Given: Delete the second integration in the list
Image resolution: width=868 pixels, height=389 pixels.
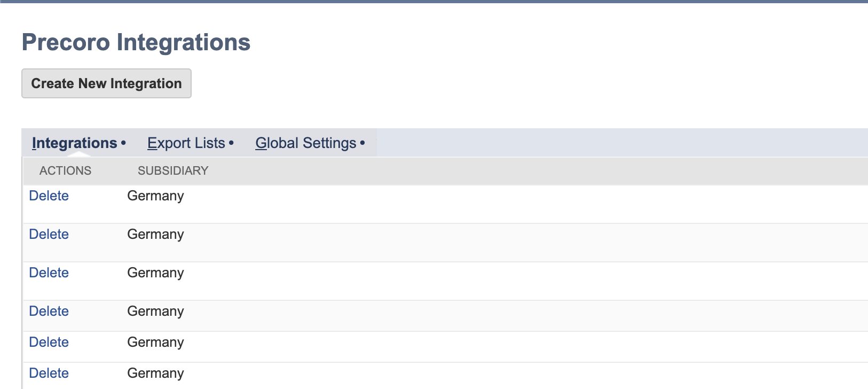Looking at the screenshot, I should click(49, 235).
